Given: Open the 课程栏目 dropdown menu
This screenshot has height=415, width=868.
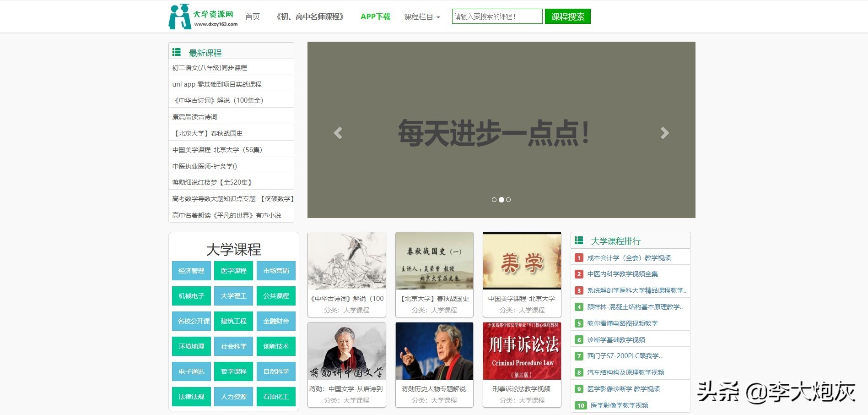Looking at the screenshot, I should (421, 16).
